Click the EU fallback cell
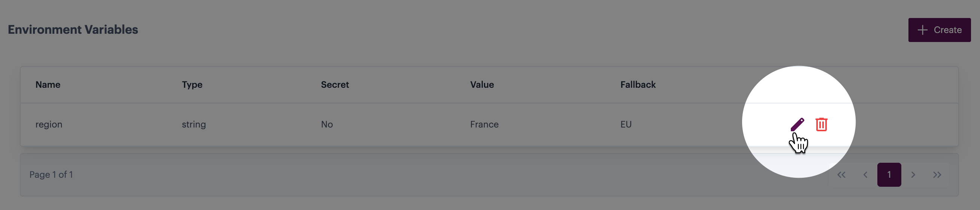 click(x=626, y=124)
